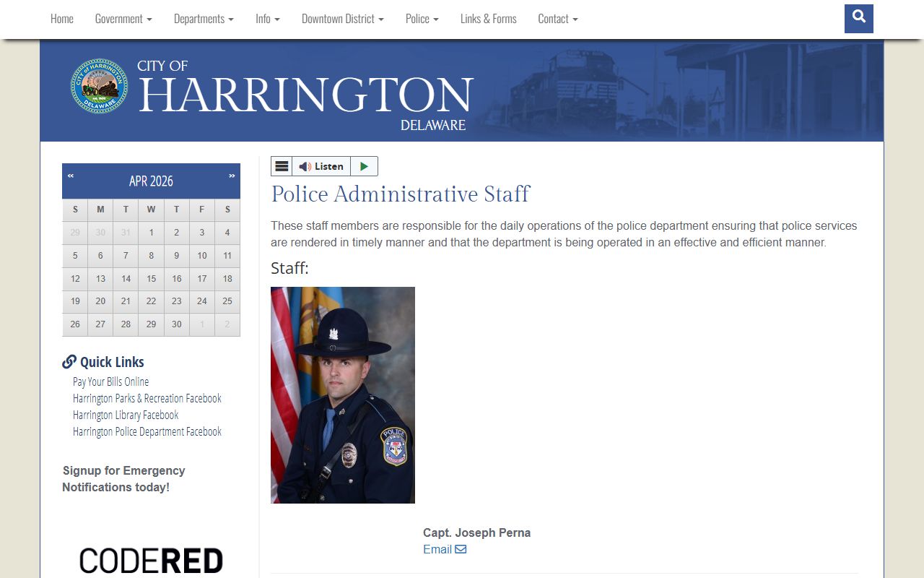Select April 15 in the calendar

[151, 279]
